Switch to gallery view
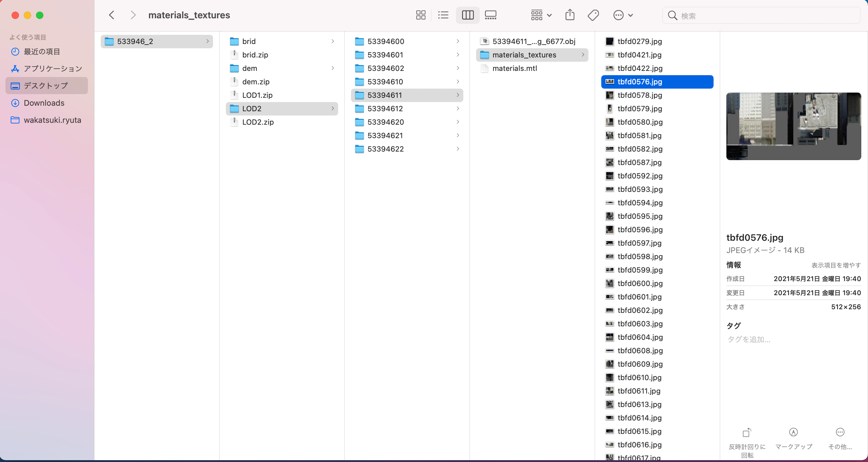This screenshot has width=868, height=462. [x=490, y=15]
